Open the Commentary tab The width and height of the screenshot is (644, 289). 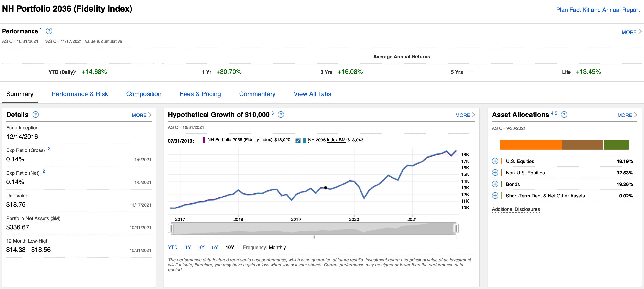(257, 94)
